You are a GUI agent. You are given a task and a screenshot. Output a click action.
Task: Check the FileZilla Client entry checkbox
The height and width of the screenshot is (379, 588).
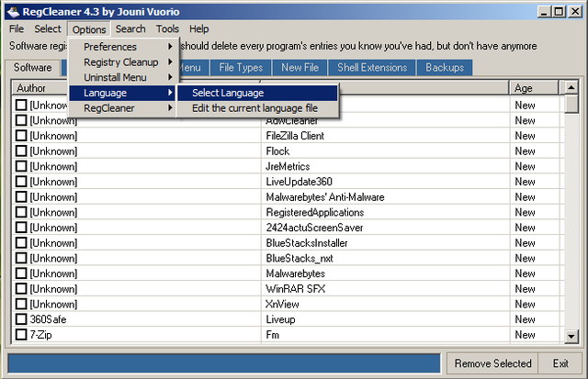point(21,136)
